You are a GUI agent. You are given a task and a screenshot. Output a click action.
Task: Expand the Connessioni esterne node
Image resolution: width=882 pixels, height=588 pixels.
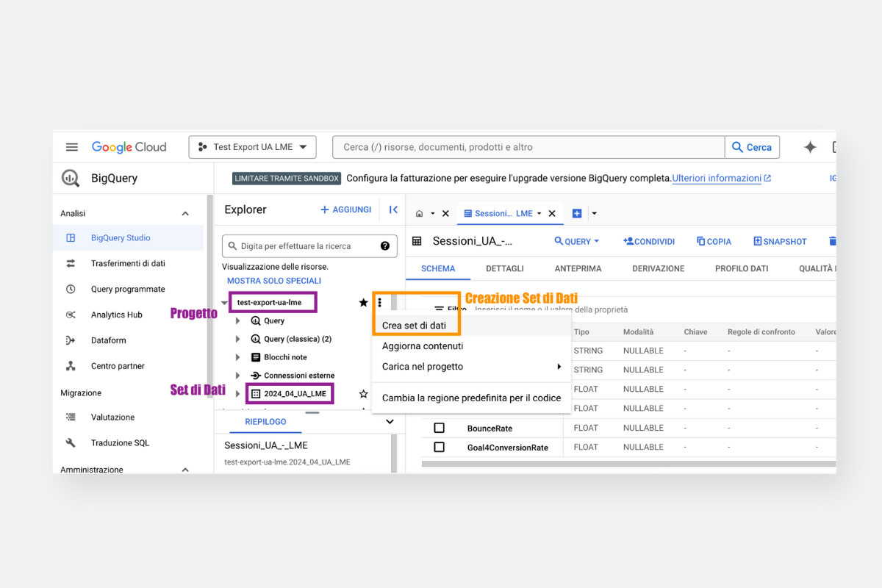(x=237, y=376)
